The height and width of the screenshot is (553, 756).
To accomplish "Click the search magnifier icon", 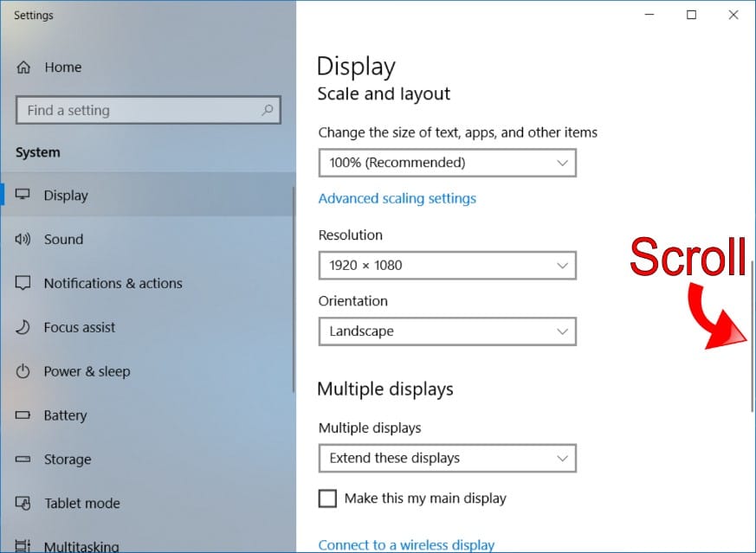I will coord(268,111).
